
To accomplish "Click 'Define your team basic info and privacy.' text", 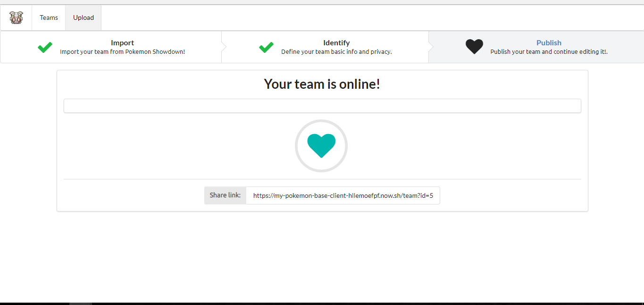I will coord(337,52).
